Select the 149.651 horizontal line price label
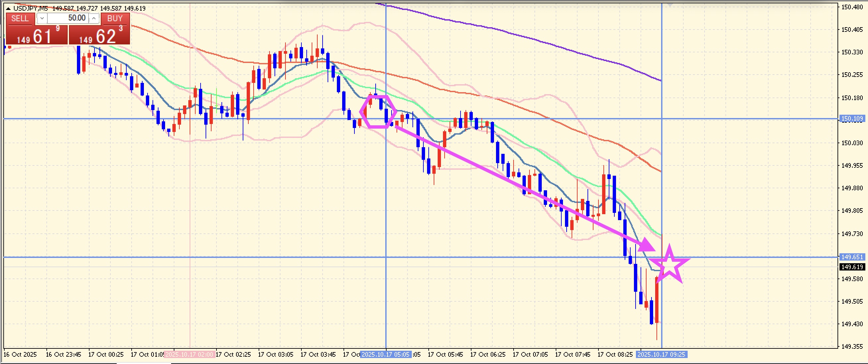Screen dimensions: 868x364 coord(852,257)
